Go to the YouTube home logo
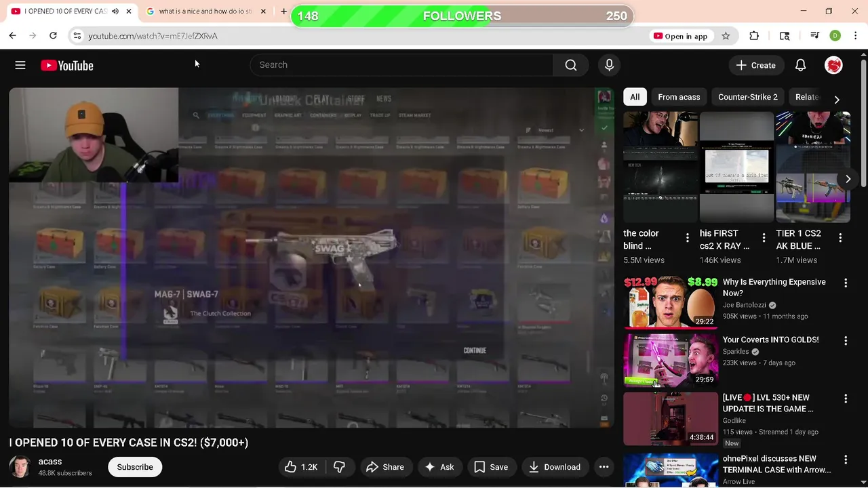The height and width of the screenshot is (488, 868). (66, 65)
